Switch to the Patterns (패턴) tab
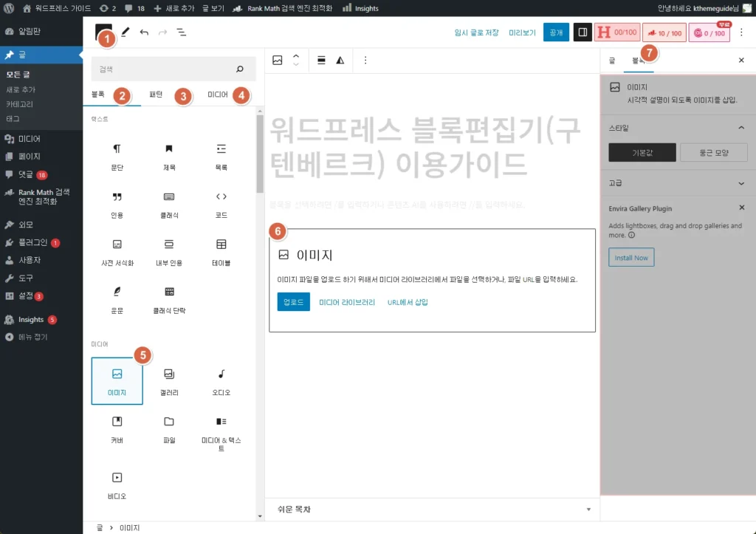756x534 pixels. click(156, 94)
